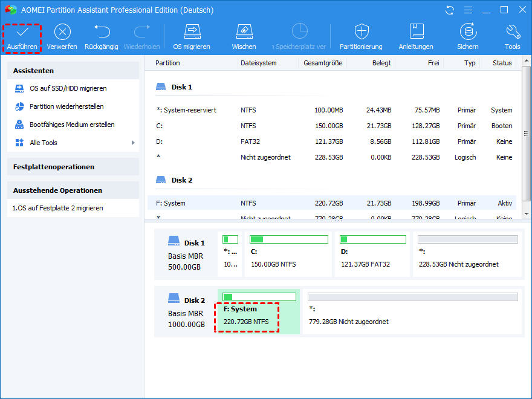Click the Sichern backup icon

point(467,32)
